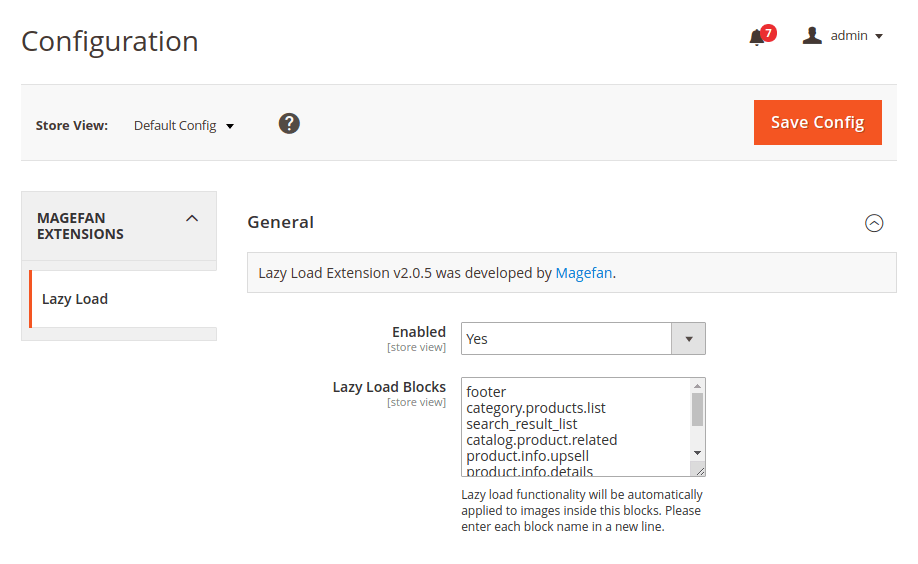Click the Save Config button
The width and height of the screenshot is (918, 564).
(817, 122)
